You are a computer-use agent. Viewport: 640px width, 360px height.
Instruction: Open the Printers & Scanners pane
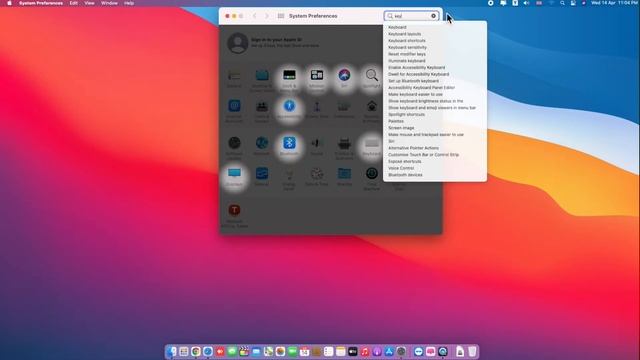point(344,143)
